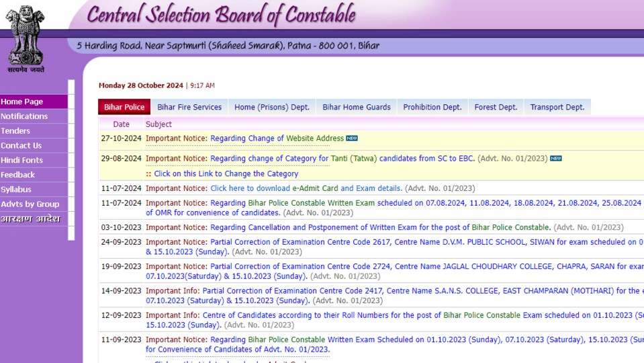
Task: Click the date cell 29-08-2024
Action: pyautogui.click(x=121, y=158)
